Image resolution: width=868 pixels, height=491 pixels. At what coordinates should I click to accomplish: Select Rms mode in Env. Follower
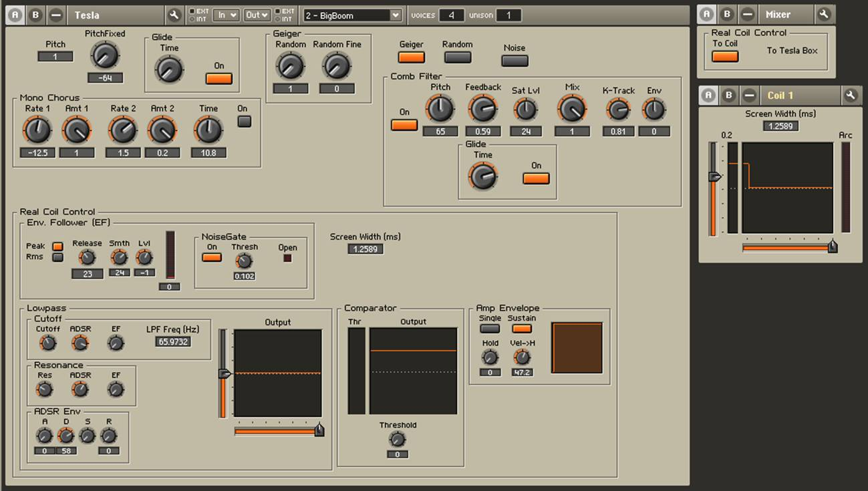[58, 257]
